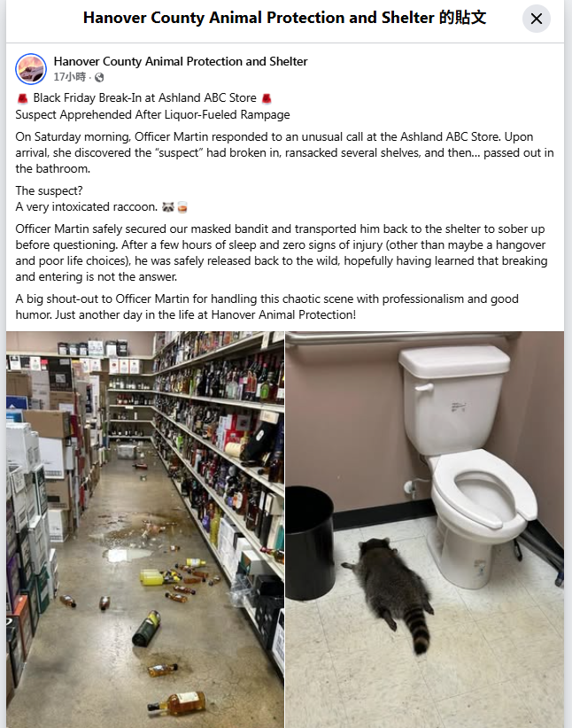Open the raccoon bathroom photo

coord(425,530)
